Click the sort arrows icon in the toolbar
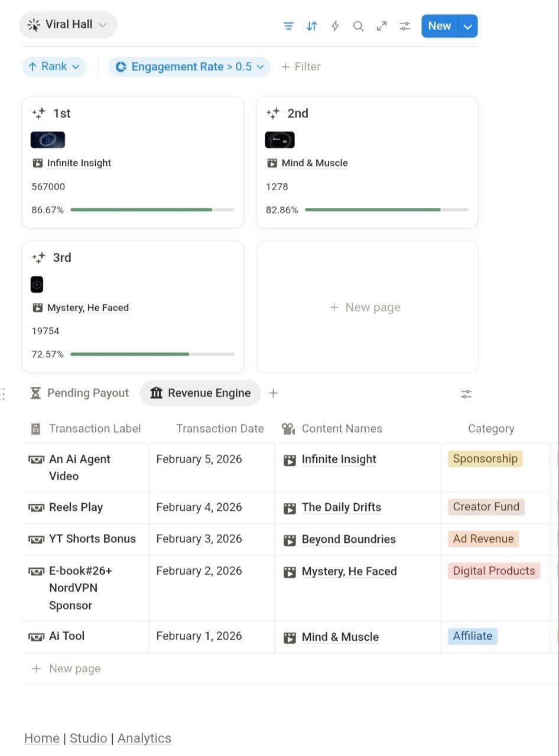The image size is (559, 756). click(311, 26)
